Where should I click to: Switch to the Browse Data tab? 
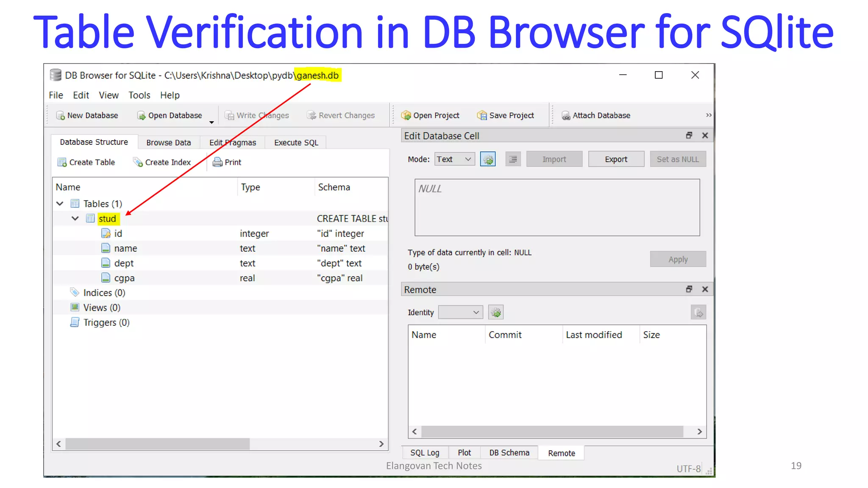pos(169,143)
